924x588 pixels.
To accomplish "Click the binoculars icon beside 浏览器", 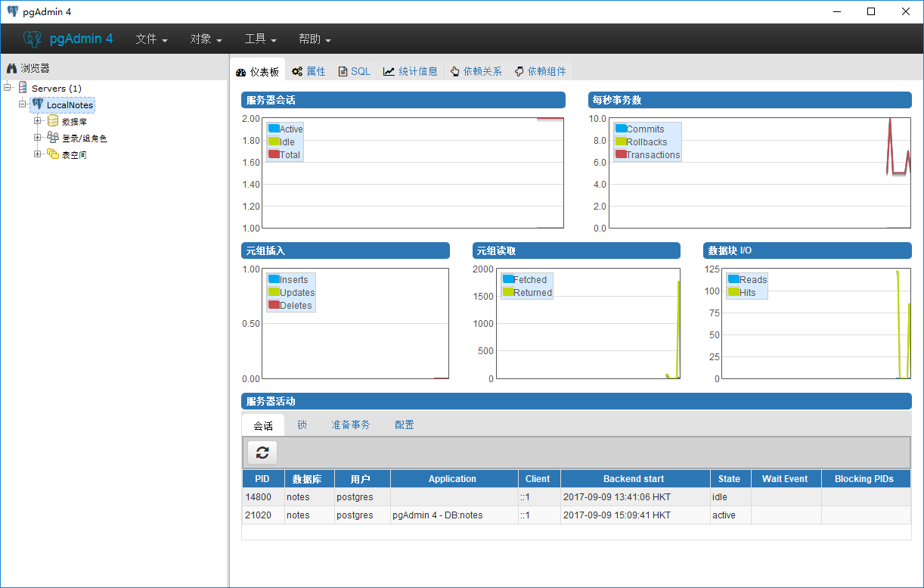I will pos(12,68).
